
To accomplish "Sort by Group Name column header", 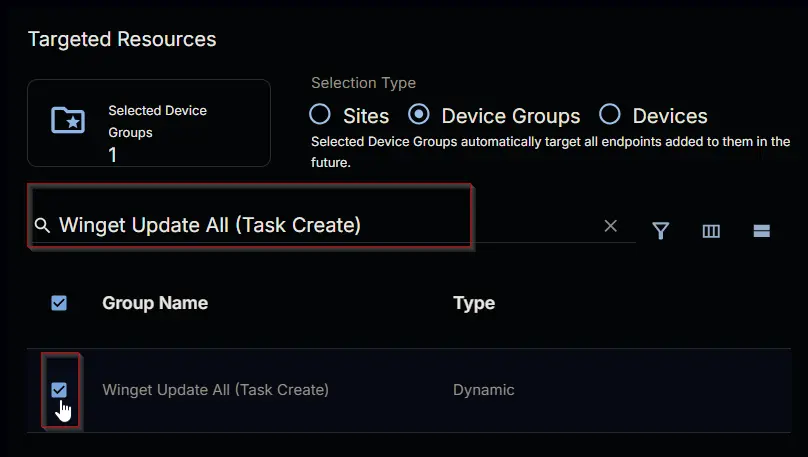I will [x=155, y=303].
